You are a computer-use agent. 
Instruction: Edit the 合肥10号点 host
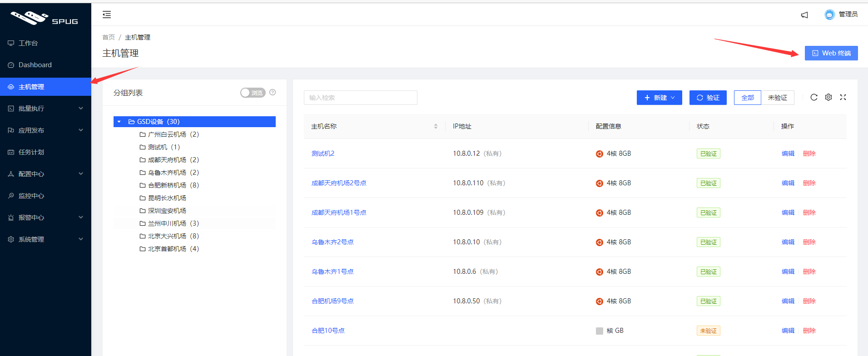pos(788,331)
